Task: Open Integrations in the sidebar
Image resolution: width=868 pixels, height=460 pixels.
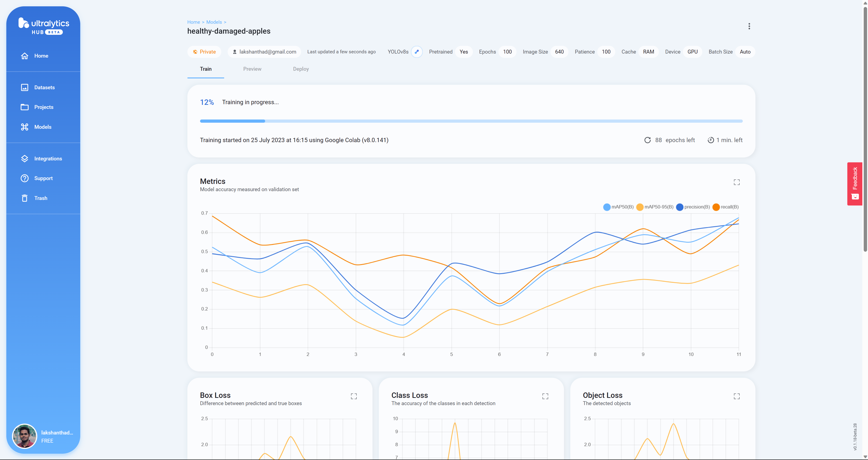Action: click(48, 159)
